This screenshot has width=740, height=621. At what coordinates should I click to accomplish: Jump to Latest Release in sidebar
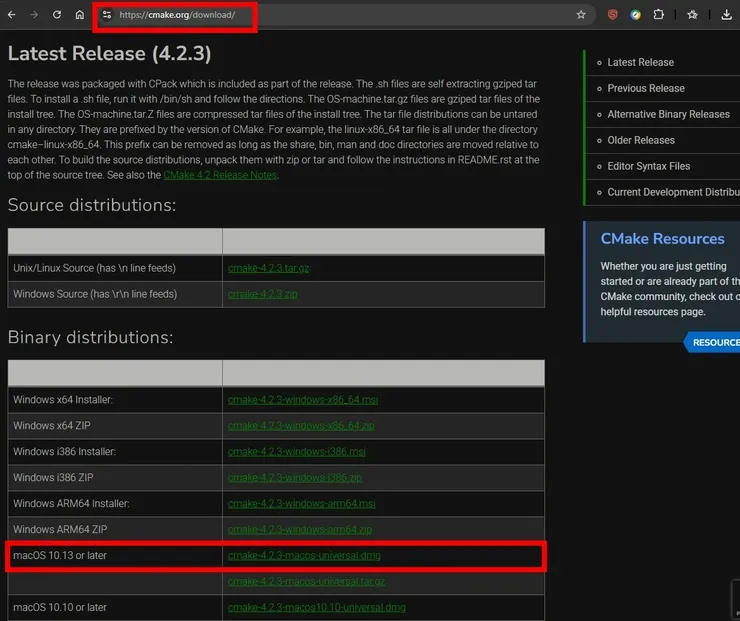point(640,62)
